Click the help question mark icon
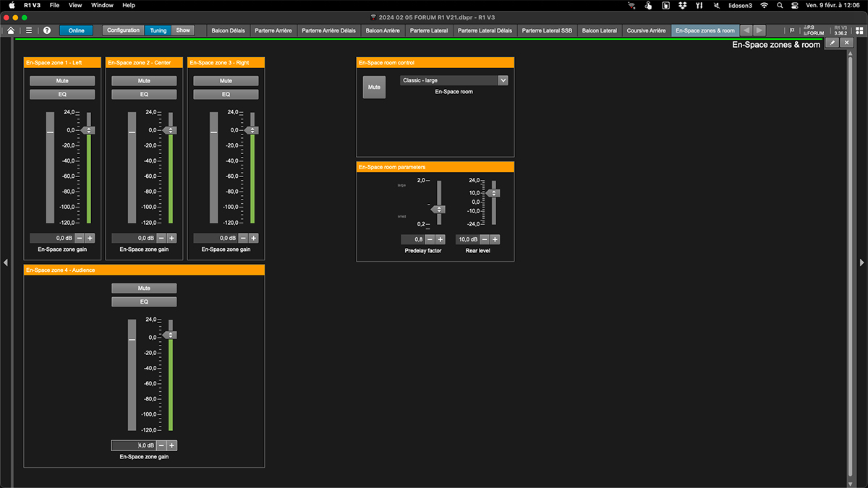 pos(47,30)
